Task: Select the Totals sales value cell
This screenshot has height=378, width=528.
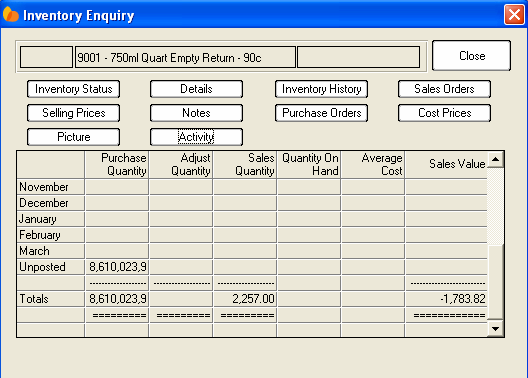Action: (446, 299)
